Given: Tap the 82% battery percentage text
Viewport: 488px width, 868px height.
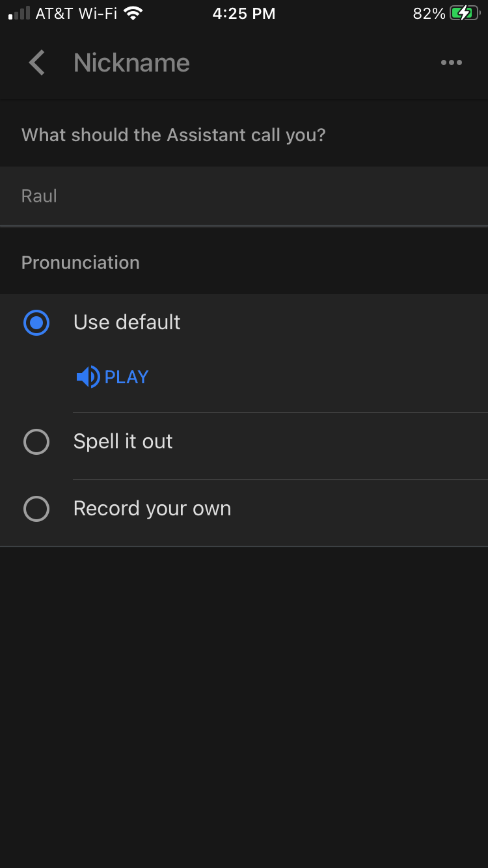Looking at the screenshot, I should tap(429, 12).
